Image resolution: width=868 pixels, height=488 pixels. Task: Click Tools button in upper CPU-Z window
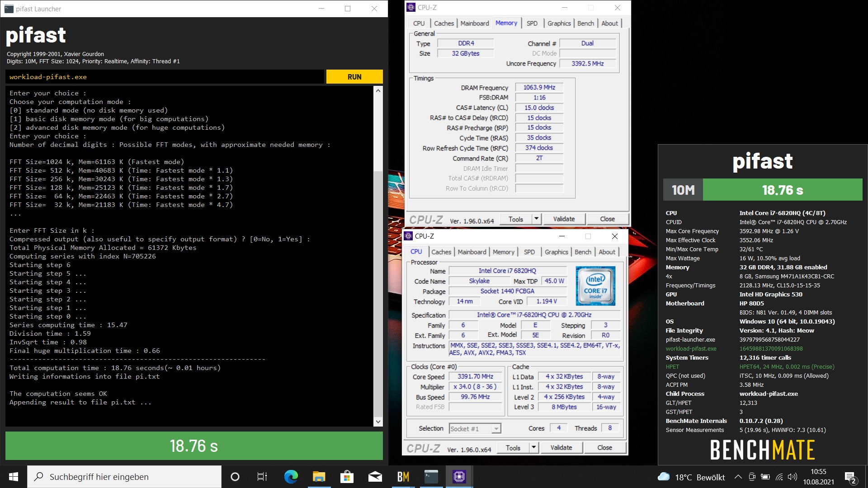tap(516, 219)
